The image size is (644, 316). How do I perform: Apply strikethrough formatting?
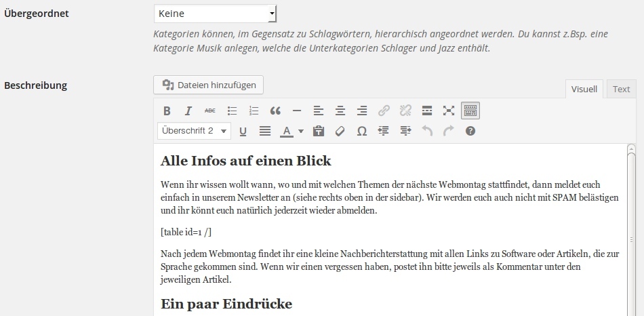tap(210, 111)
